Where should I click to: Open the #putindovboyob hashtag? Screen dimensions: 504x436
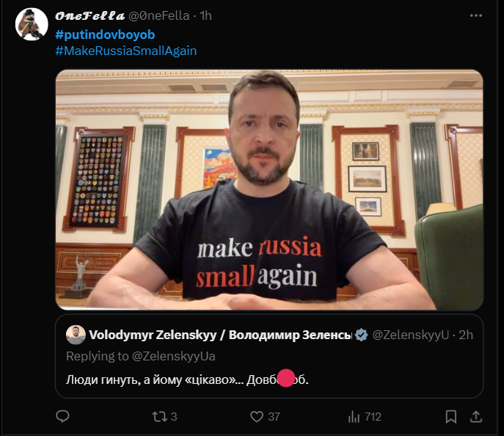(105, 34)
